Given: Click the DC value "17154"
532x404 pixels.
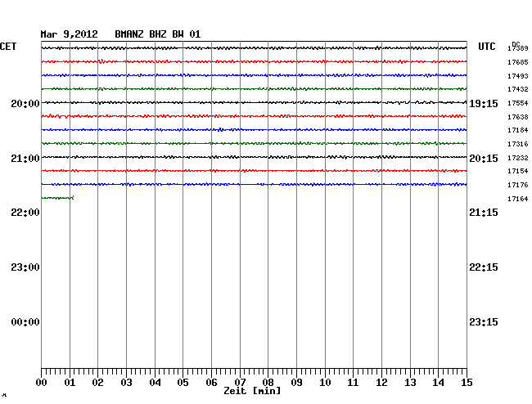Looking at the screenshot, I should (x=518, y=171).
